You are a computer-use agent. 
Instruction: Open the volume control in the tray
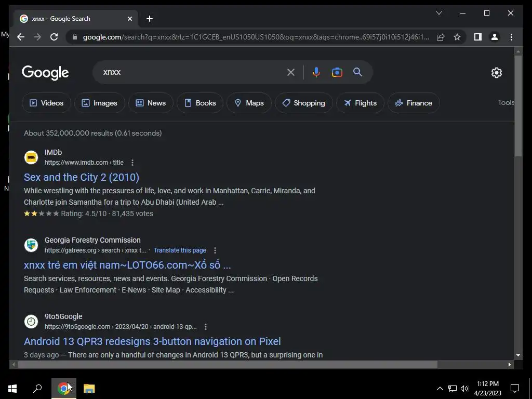coord(464,389)
